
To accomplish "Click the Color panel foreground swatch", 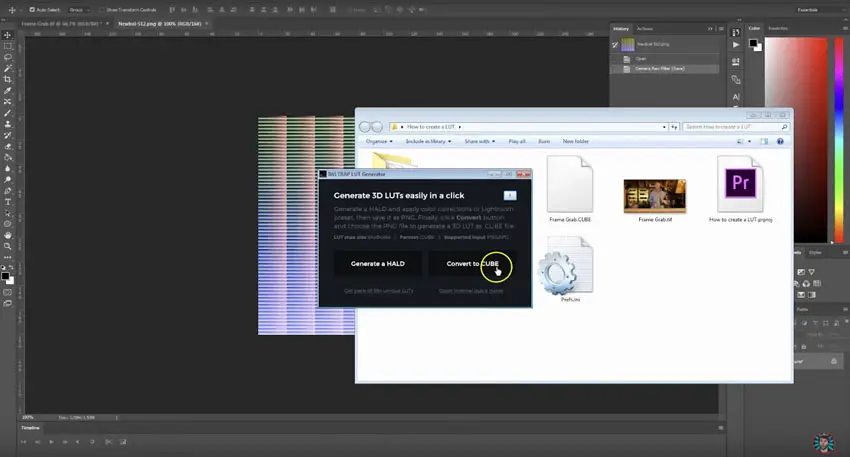I will tap(753, 43).
